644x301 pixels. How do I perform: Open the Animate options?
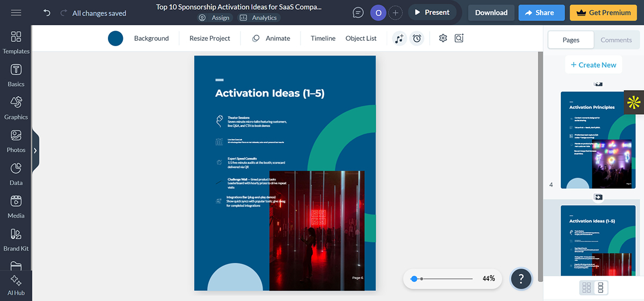pyautogui.click(x=271, y=38)
